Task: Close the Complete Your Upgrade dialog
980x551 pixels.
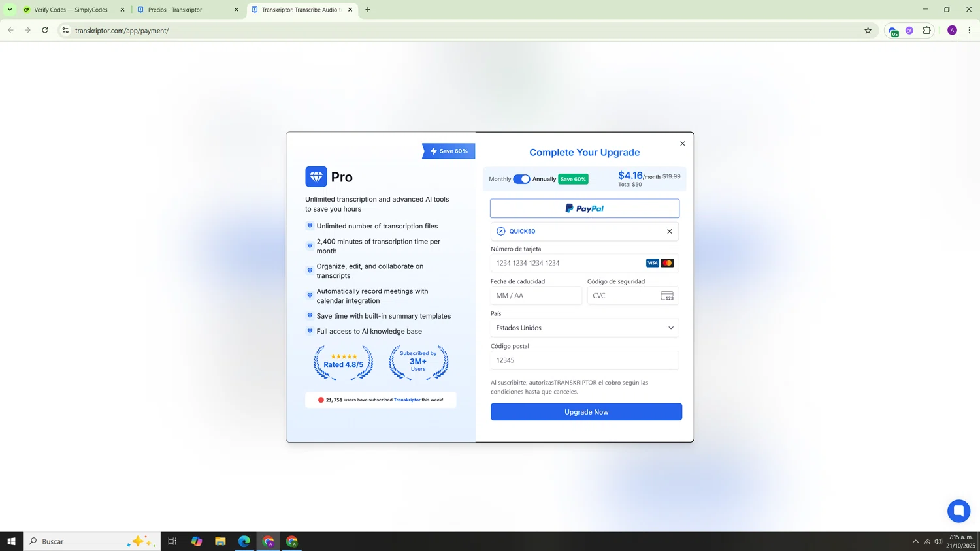Action: 683,144
